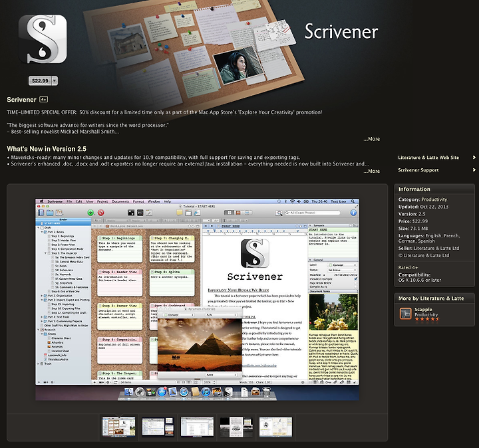Toggle the blue Inspector info icon
The image size is (479, 448).
[x=353, y=213]
